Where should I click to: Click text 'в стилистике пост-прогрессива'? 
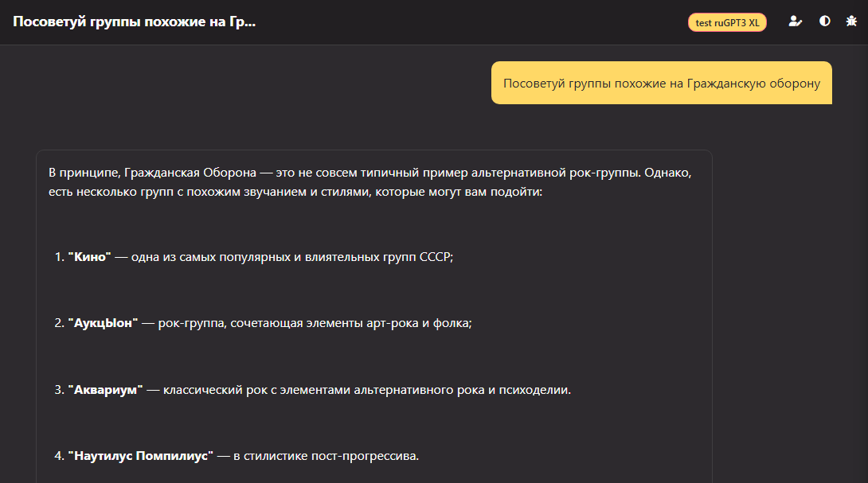[325, 456]
